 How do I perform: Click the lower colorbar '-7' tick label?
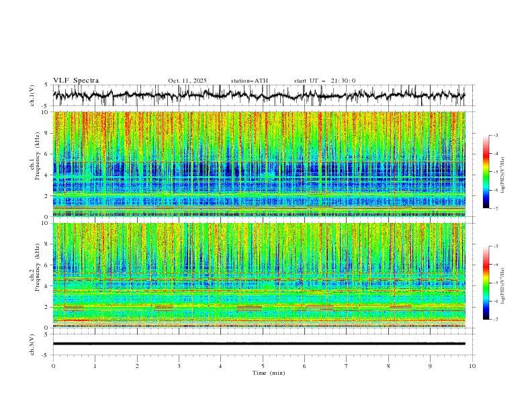[x=496, y=320]
